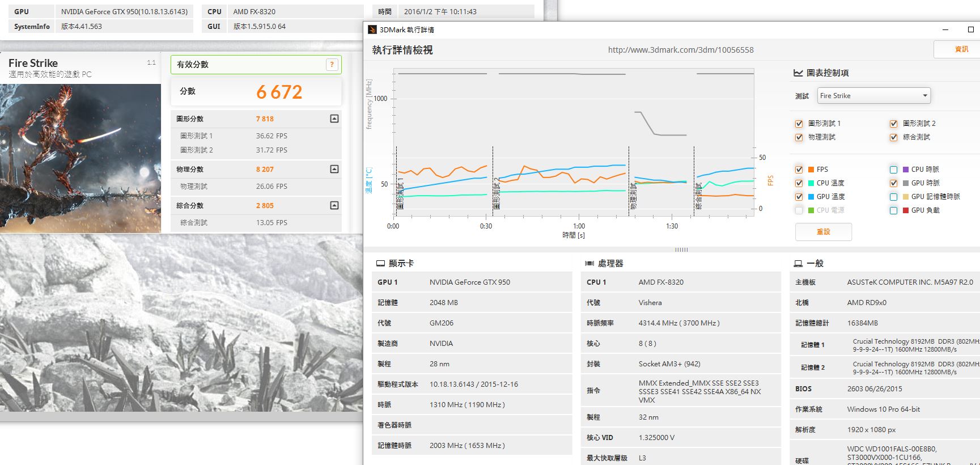Click the BIOS 2603 06/26/2015 value
Image resolution: width=980 pixels, height=465 pixels.
[875, 389]
